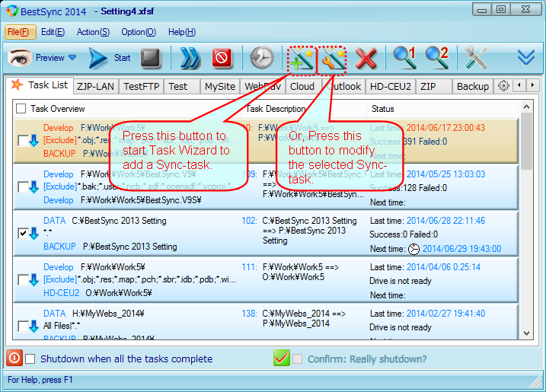This screenshot has width=546, height=392.
Task: Click the magnifier 2 search icon
Action: (436, 58)
